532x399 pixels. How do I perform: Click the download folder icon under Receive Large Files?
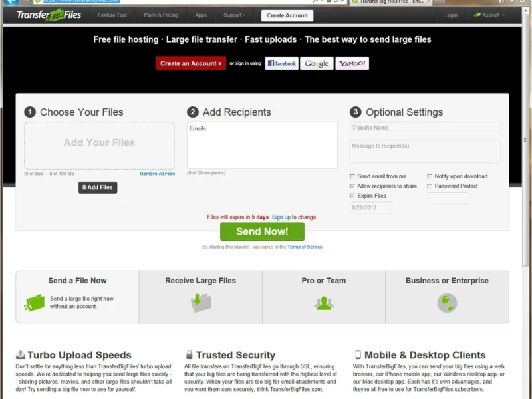pyautogui.click(x=201, y=303)
